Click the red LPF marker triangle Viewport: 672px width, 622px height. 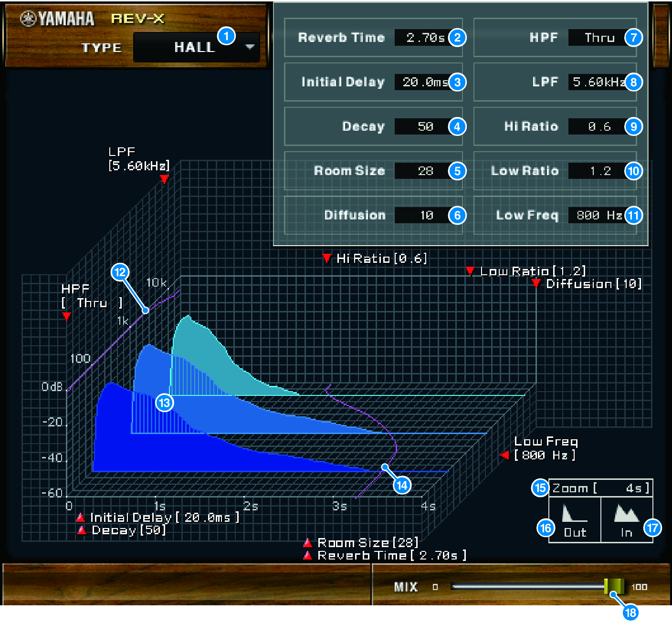coord(164,179)
